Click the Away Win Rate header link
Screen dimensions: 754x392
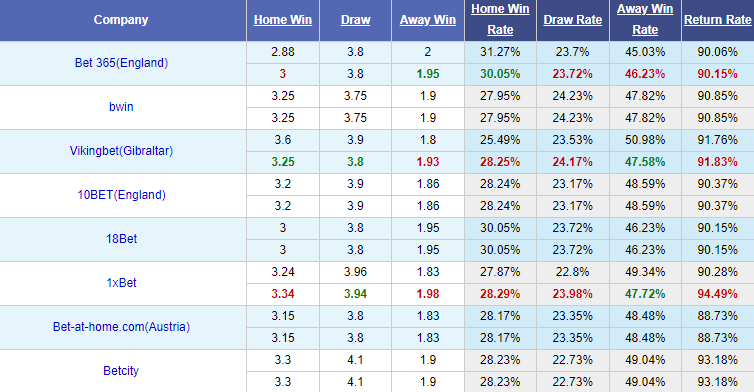[x=645, y=19]
